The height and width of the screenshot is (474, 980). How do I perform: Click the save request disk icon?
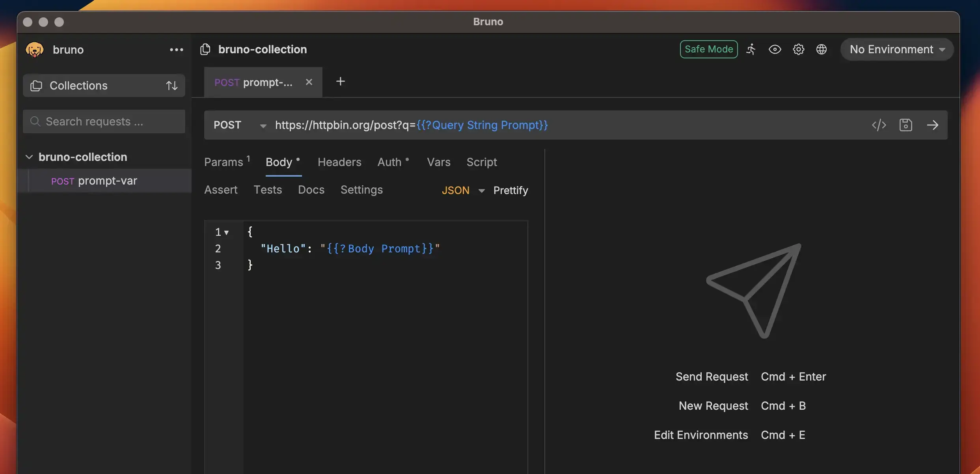(905, 125)
